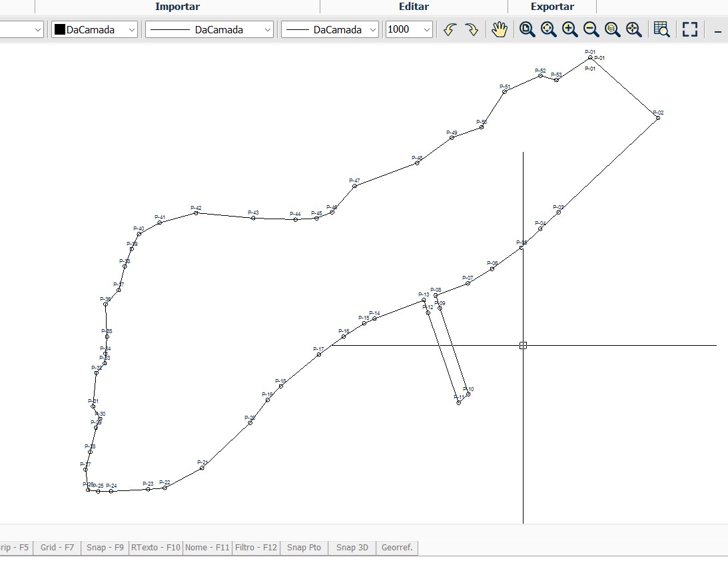This screenshot has width=728, height=565.
Task: Toggle Grid mode with F7 button
Action: click(57, 547)
